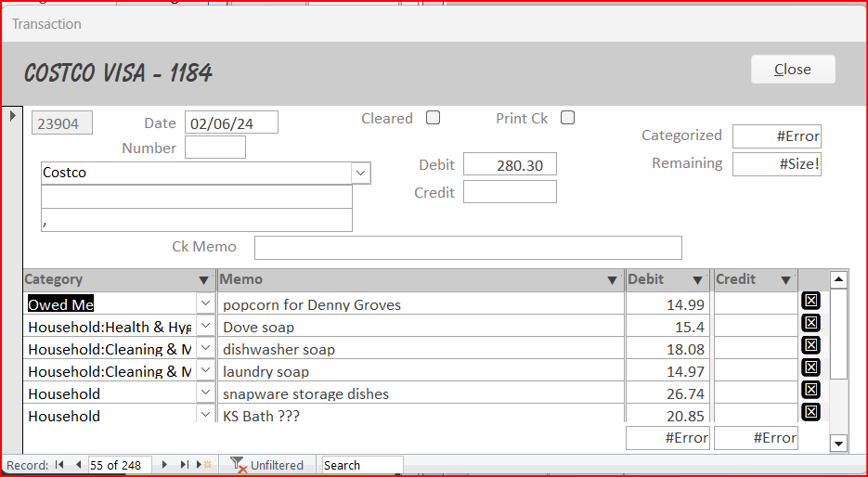The image size is (868, 477).
Task: Click memo cell Dove soap
Action: (x=421, y=326)
